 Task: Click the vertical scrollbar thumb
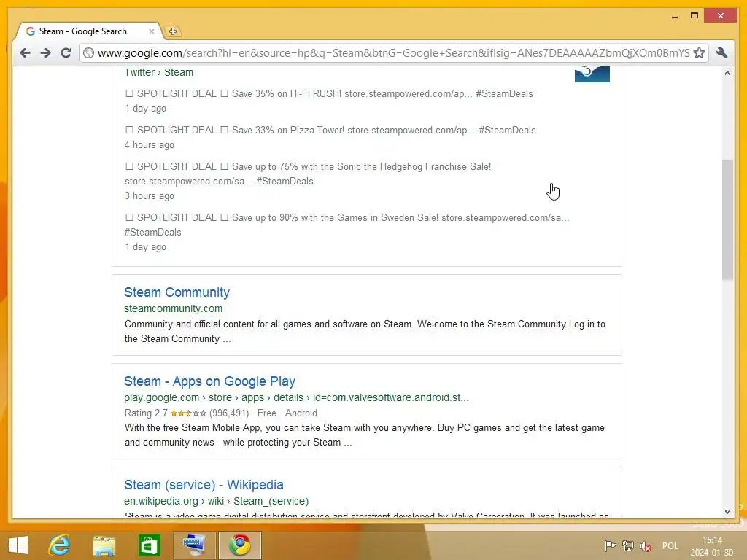point(727,219)
